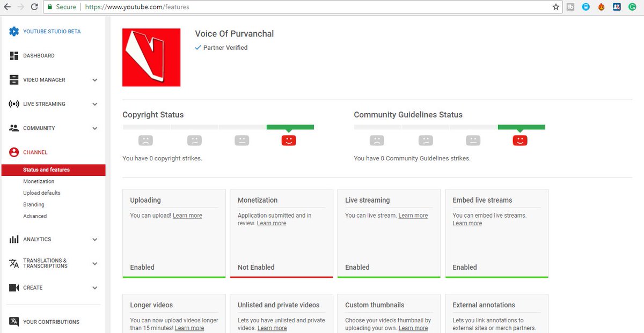Click the Community people icon
Screen dimensions: 644x333
(14, 128)
